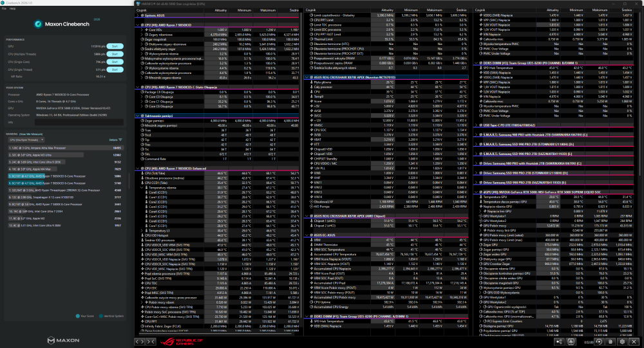Select ranking entry Apple M4 Max
The width and height of the screenshot is (644, 348).
(x=65, y=169)
